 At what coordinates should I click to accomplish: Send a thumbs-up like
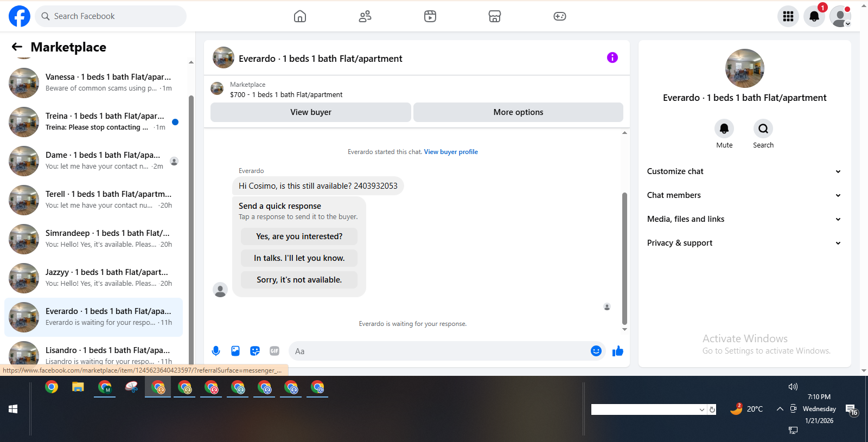[x=618, y=351]
